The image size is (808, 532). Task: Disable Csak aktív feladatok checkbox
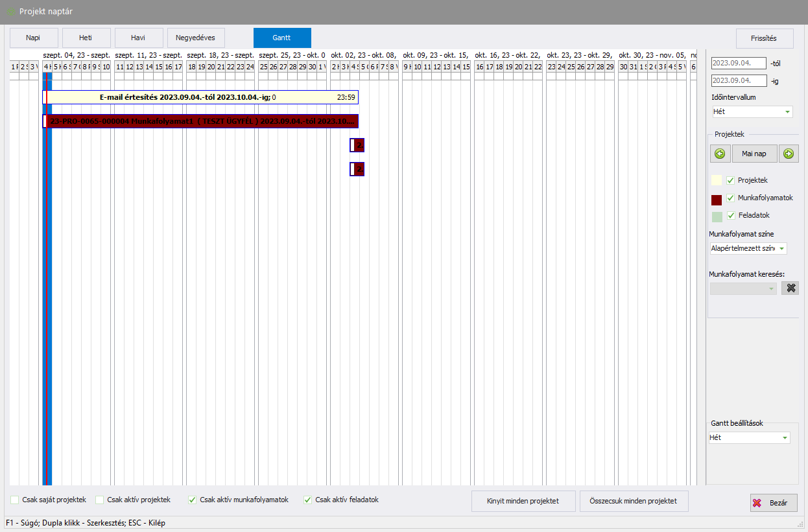308,500
